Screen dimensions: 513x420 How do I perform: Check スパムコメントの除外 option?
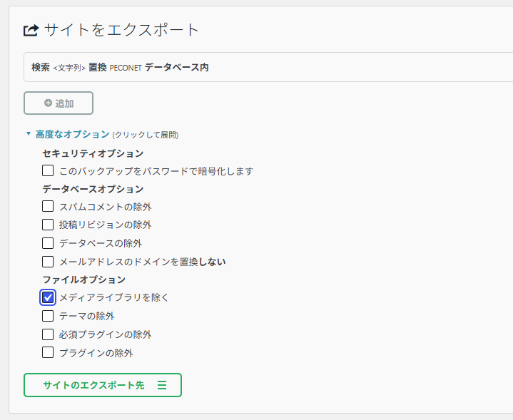(48, 206)
